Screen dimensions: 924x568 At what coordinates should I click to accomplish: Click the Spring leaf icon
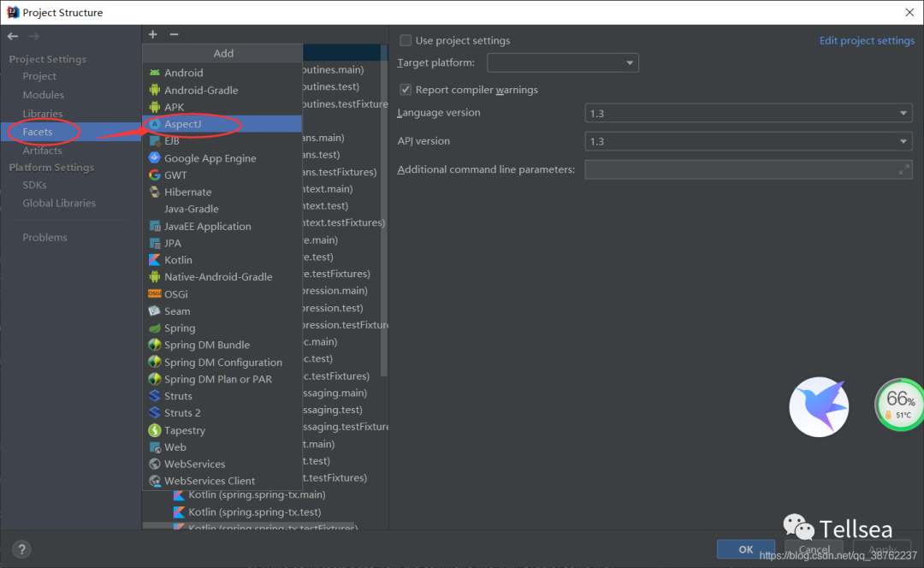pos(154,328)
